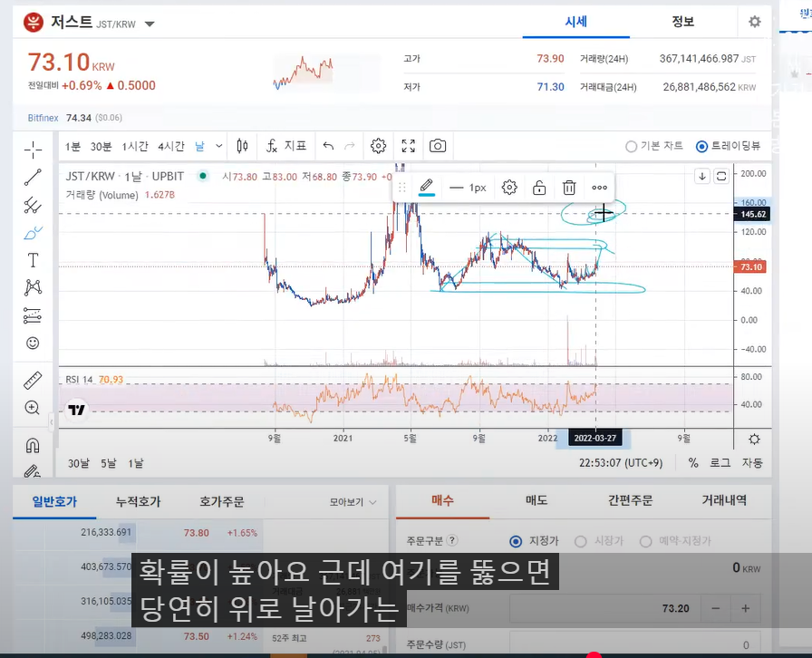Click the lock drawing mode pencil icon
This screenshot has width=812, height=658.
33,471
